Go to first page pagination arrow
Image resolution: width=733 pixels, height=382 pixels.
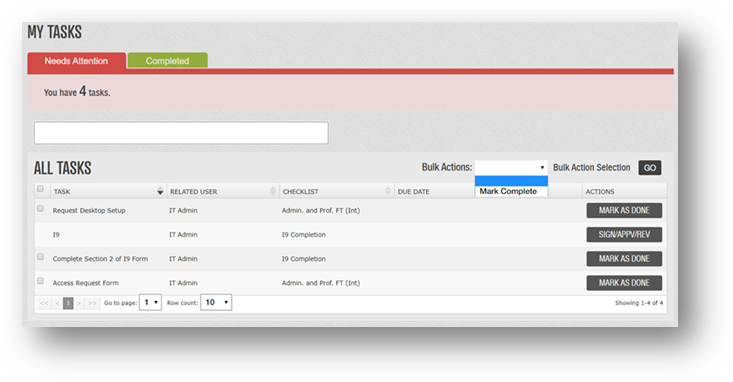click(44, 303)
